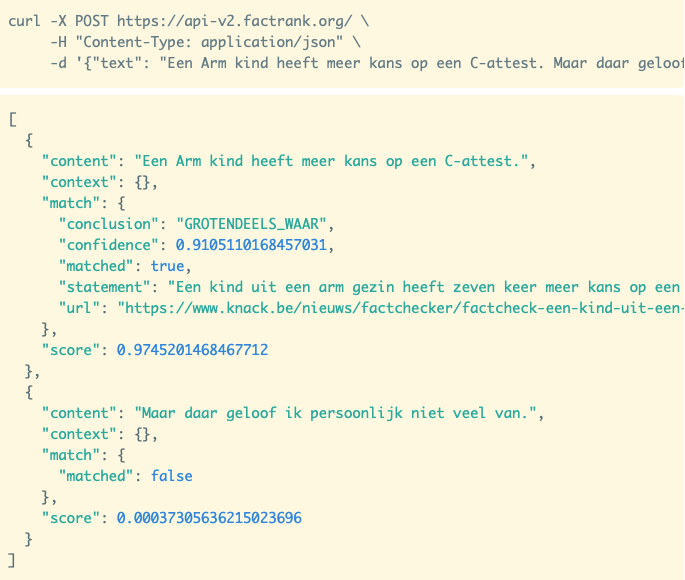The height and width of the screenshot is (580, 685).
Task: Click the confidence value 0.9105110168457031
Action: click(252, 244)
